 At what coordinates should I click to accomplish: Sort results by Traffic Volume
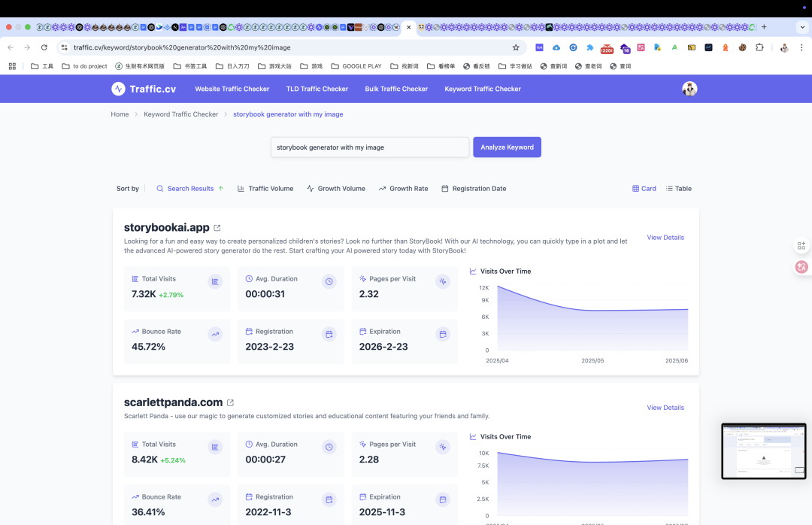pyautogui.click(x=265, y=189)
